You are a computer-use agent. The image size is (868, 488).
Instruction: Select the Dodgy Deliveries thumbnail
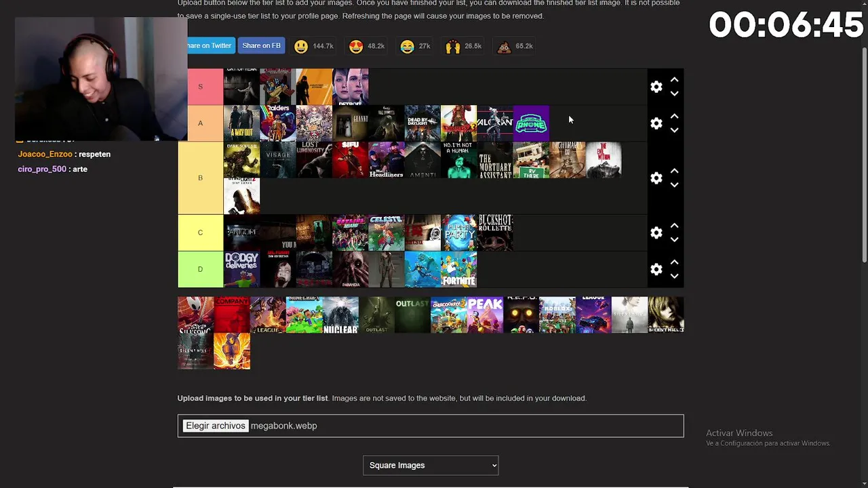(x=241, y=269)
